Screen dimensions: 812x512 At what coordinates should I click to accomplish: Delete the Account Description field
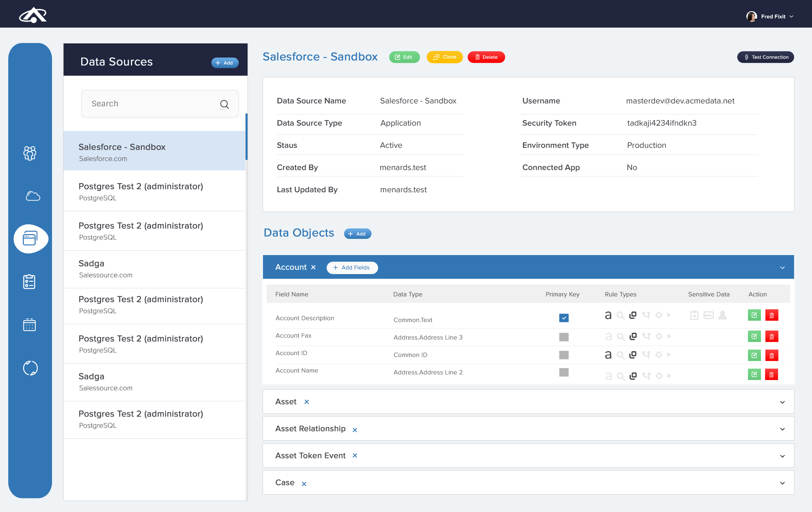[x=771, y=315]
